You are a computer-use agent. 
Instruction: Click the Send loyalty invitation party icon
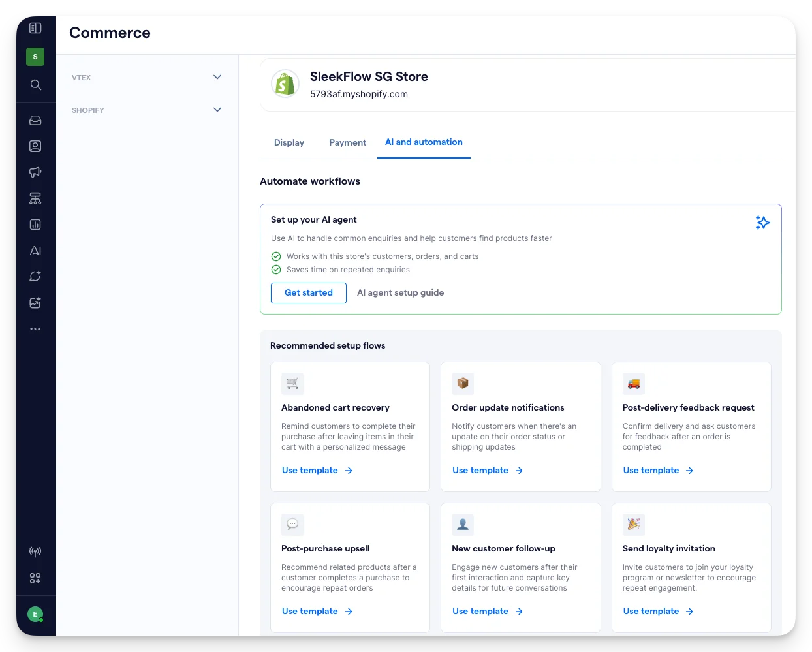pyautogui.click(x=634, y=525)
